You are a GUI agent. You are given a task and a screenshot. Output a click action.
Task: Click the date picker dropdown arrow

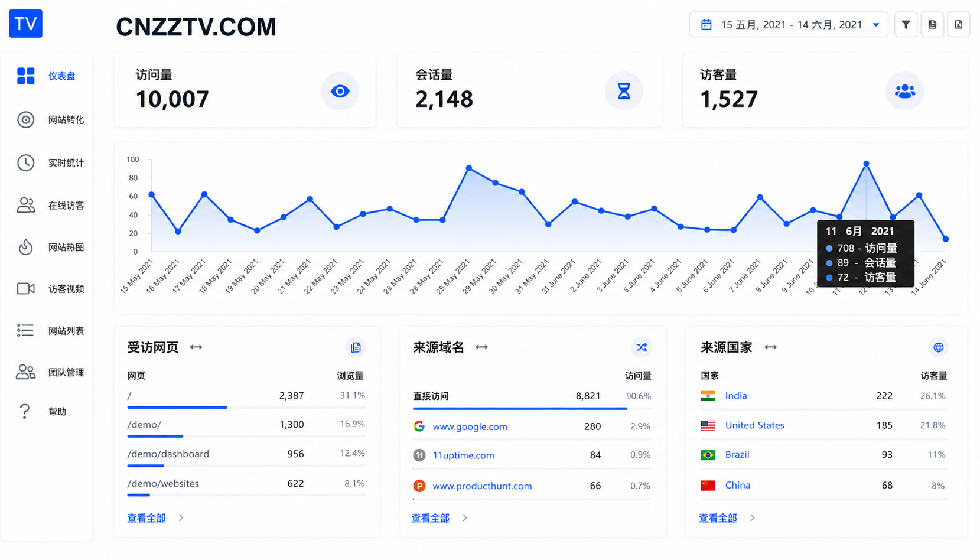pyautogui.click(x=876, y=25)
